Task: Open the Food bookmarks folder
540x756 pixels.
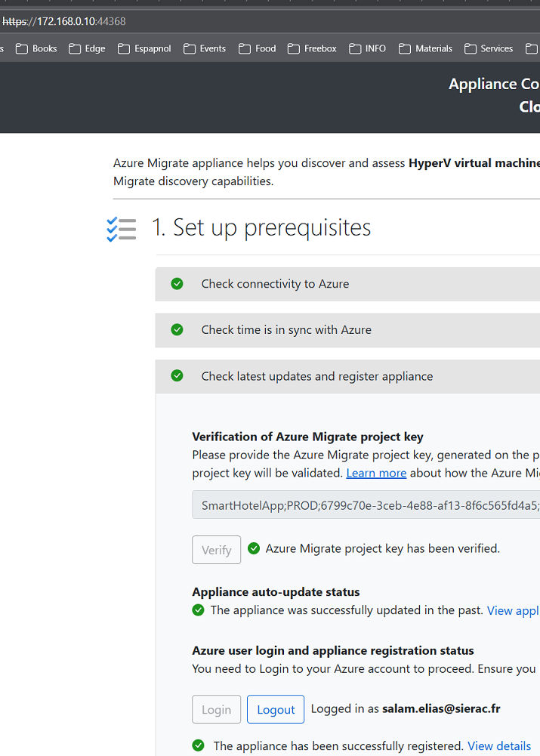Action: click(257, 48)
